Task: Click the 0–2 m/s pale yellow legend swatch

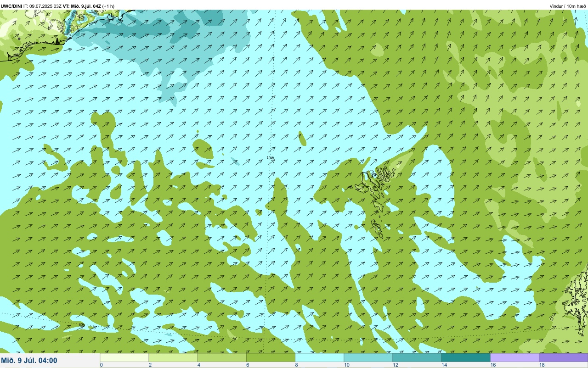Action: [124, 357]
